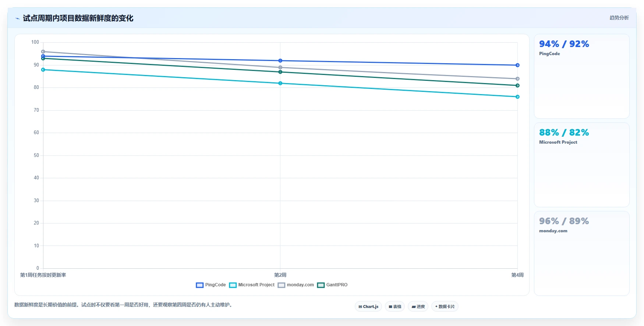Toggle monday.com line in the legend
The image size is (644, 326).
point(296,285)
